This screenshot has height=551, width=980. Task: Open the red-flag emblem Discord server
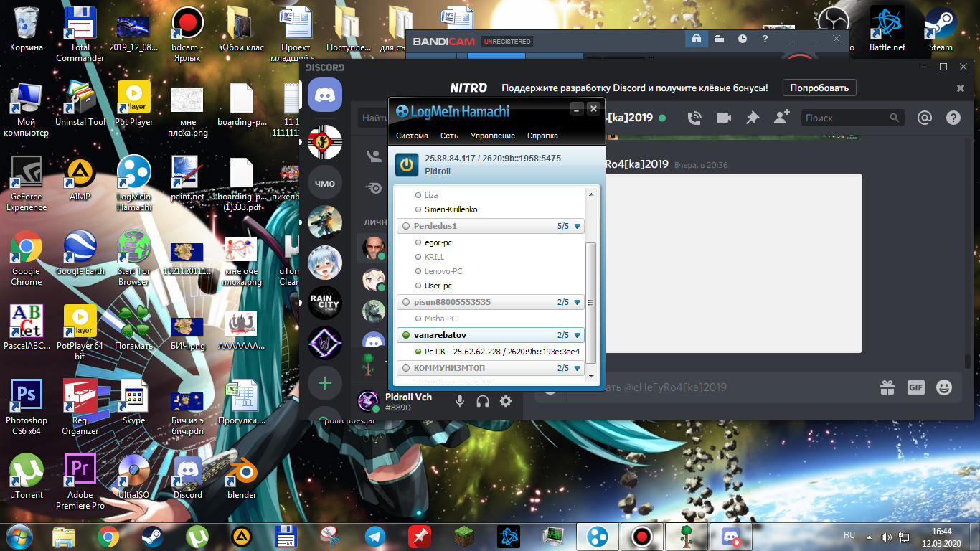pos(325,143)
